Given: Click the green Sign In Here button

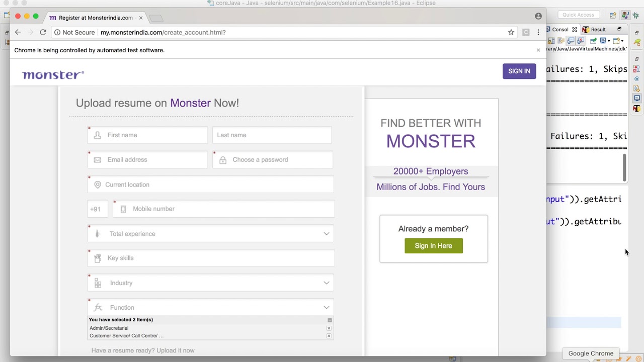Looking at the screenshot, I should [434, 246].
